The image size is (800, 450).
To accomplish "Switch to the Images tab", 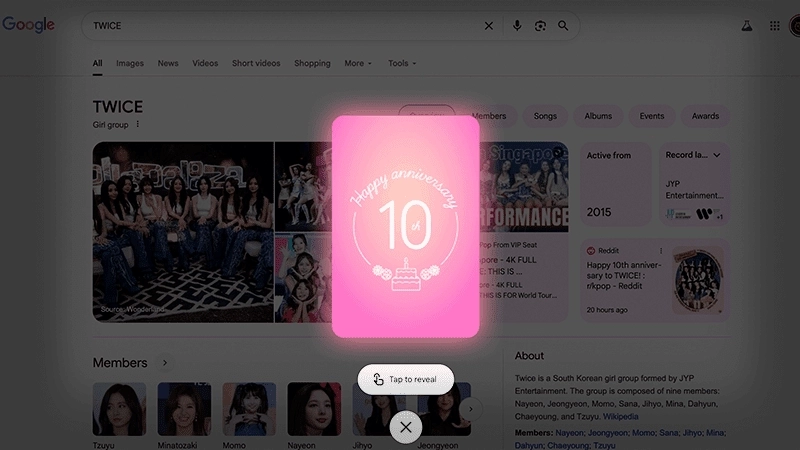I will tap(130, 63).
